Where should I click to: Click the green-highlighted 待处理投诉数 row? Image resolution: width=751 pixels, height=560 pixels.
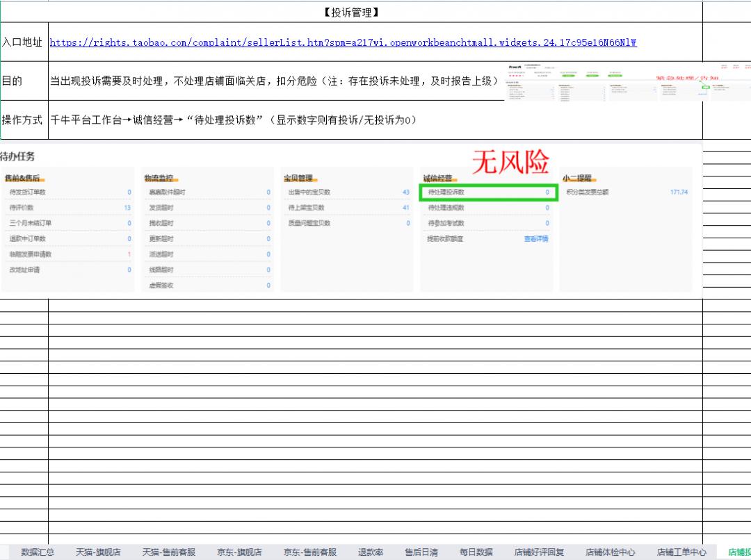pos(489,192)
